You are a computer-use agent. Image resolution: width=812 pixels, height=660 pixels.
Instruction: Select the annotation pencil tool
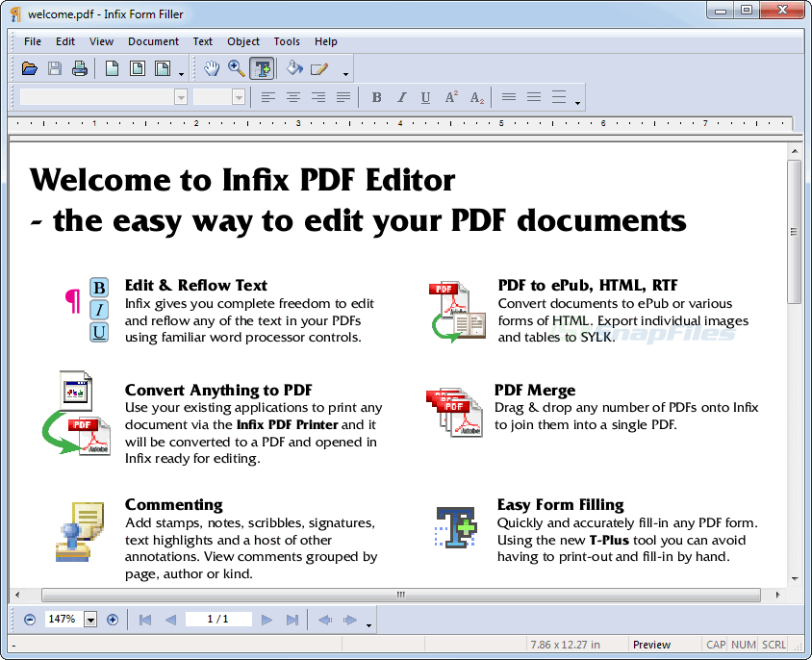[x=320, y=68]
